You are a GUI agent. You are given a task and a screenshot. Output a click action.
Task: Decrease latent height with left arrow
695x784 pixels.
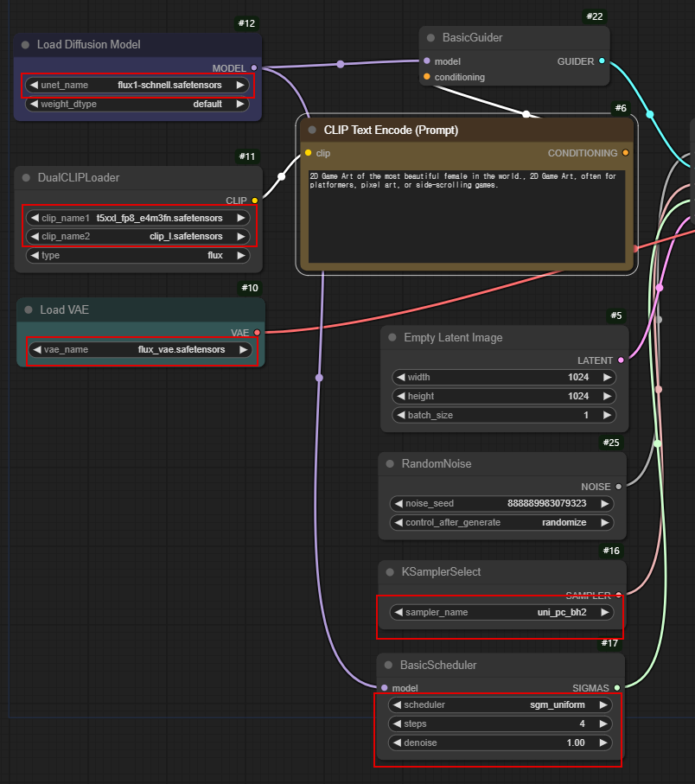click(401, 396)
